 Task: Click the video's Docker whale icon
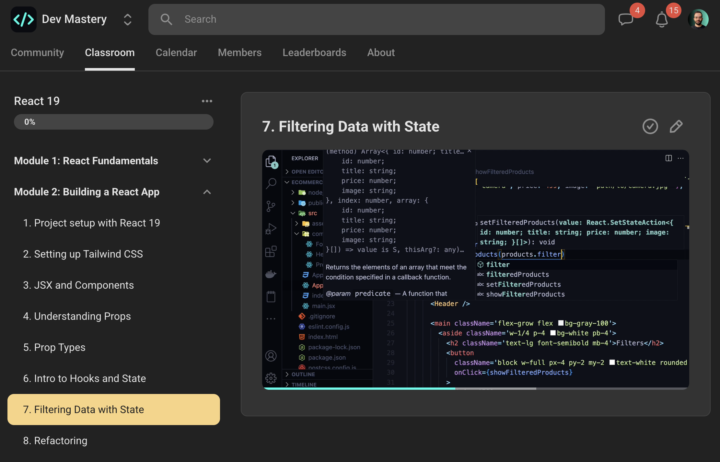coord(271,274)
